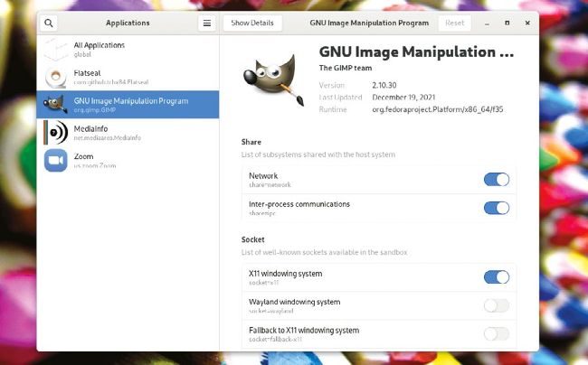The image size is (588, 365).
Task: Click the Applications header title
Action: coord(128,23)
